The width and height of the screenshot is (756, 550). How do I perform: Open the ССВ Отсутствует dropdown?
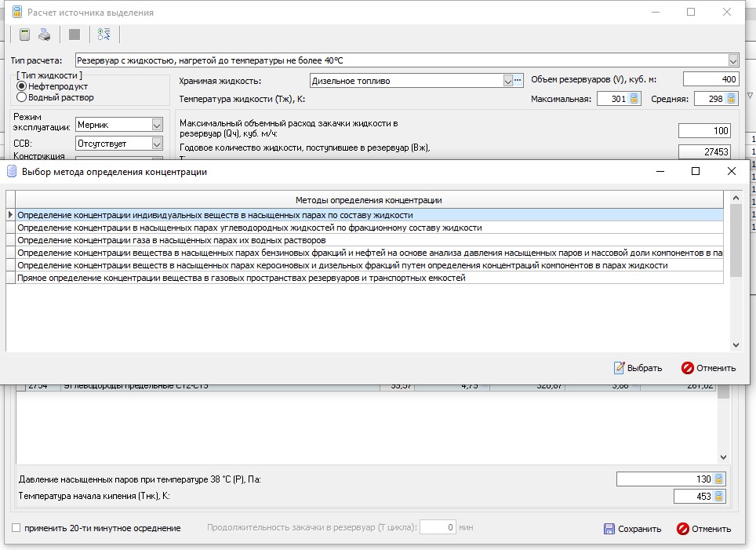coord(157,144)
